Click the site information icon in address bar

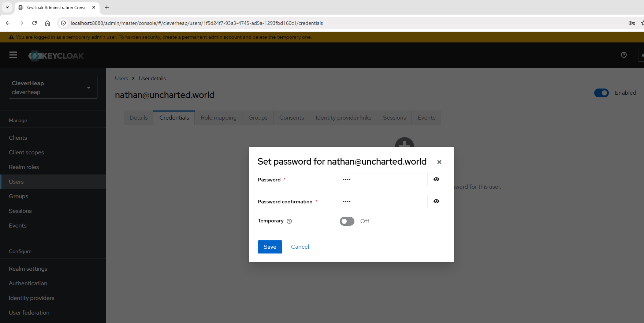click(x=63, y=23)
